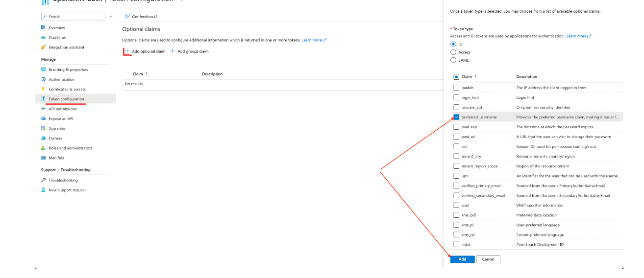Enable the upn claim checkbox
This screenshot has width=644, height=278.
(456, 176)
